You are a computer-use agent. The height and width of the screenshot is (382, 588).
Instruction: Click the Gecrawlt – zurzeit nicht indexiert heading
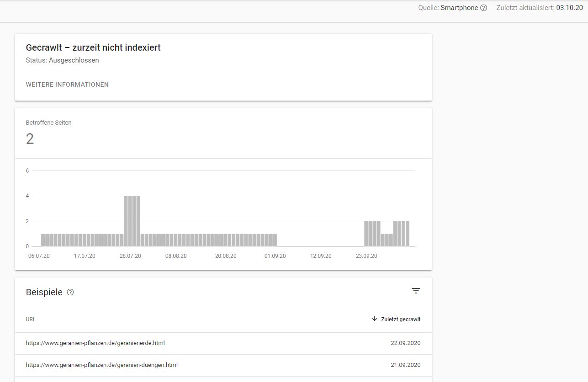click(x=93, y=47)
